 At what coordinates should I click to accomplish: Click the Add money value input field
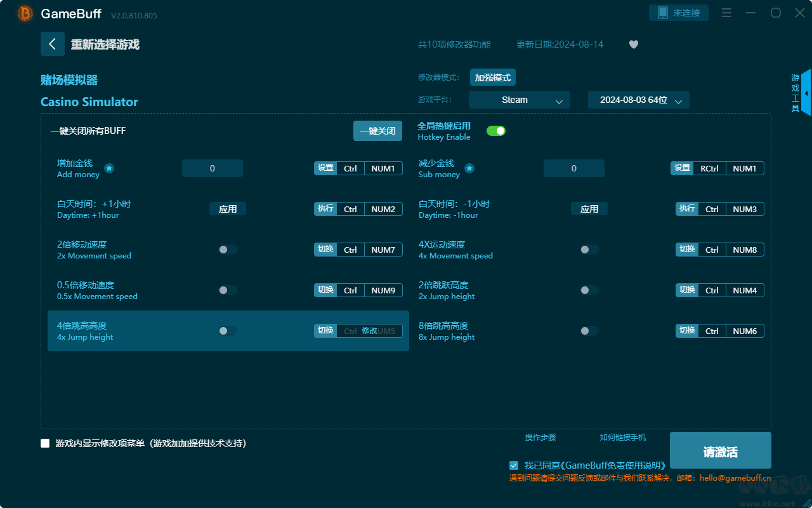click(212, 168)
